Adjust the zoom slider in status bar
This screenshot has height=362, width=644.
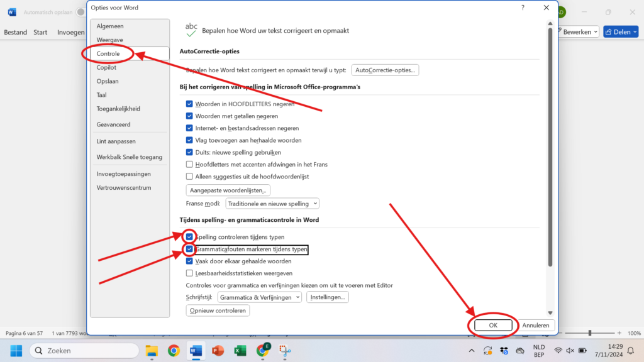coord(589,333)
